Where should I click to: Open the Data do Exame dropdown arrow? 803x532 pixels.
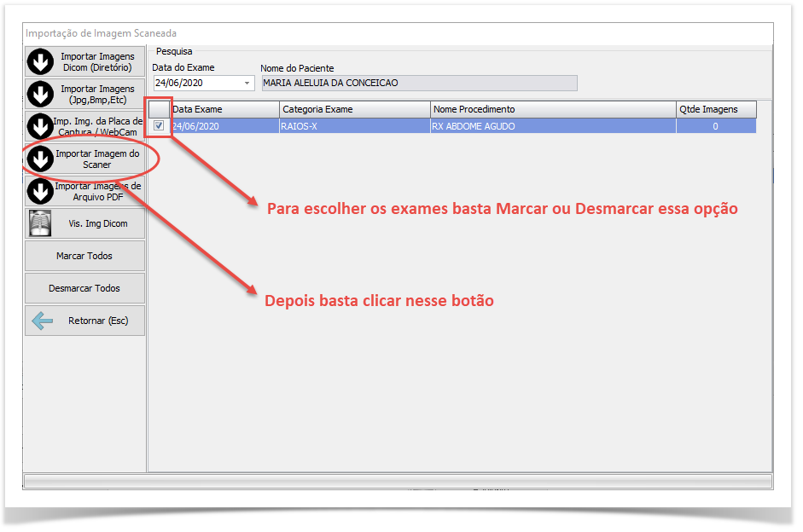247,84
